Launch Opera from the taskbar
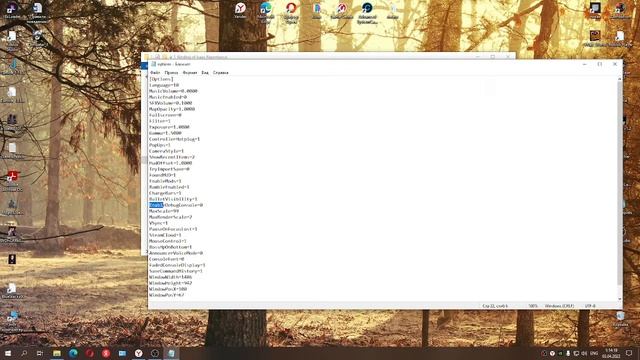 click(89, 353)
